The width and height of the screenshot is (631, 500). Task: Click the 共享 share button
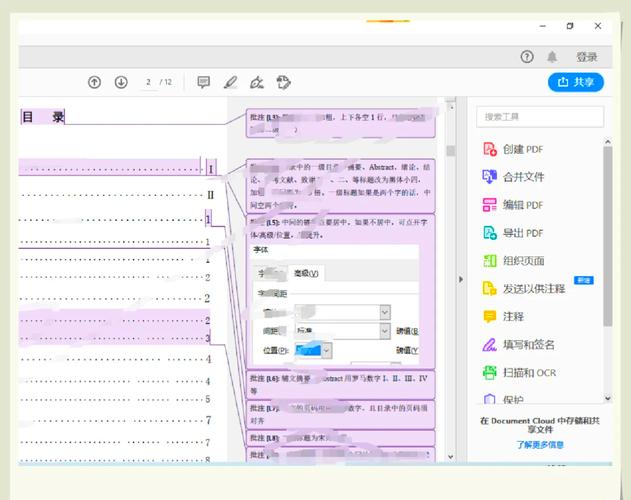tap(576, 82)
